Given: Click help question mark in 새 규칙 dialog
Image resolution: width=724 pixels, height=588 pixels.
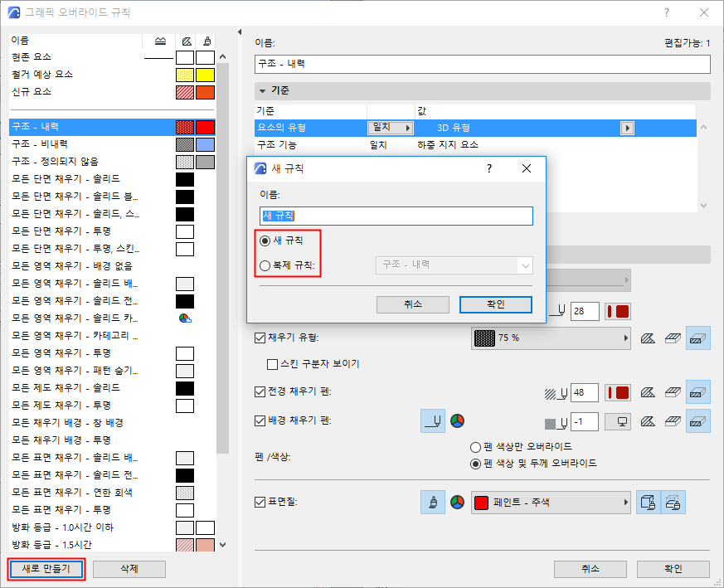Looking at the screenshot, I should 489,168.
